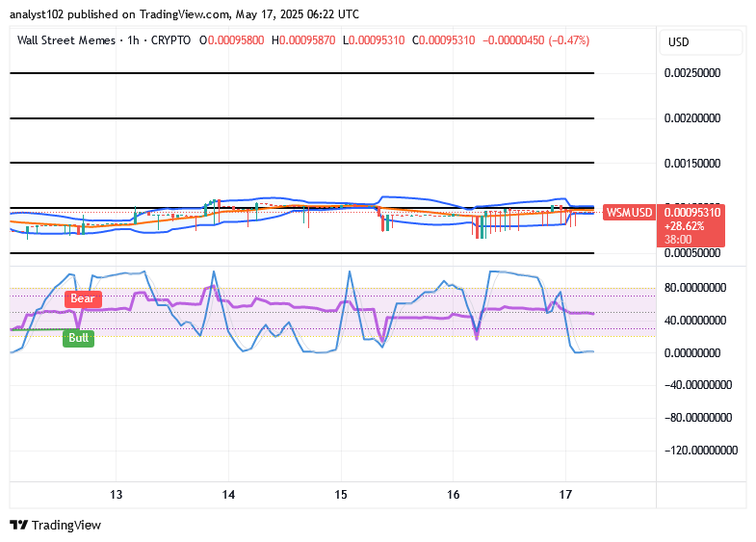Click the 1h interval text in the header
The image size is (756, 542).
[134, 40]
